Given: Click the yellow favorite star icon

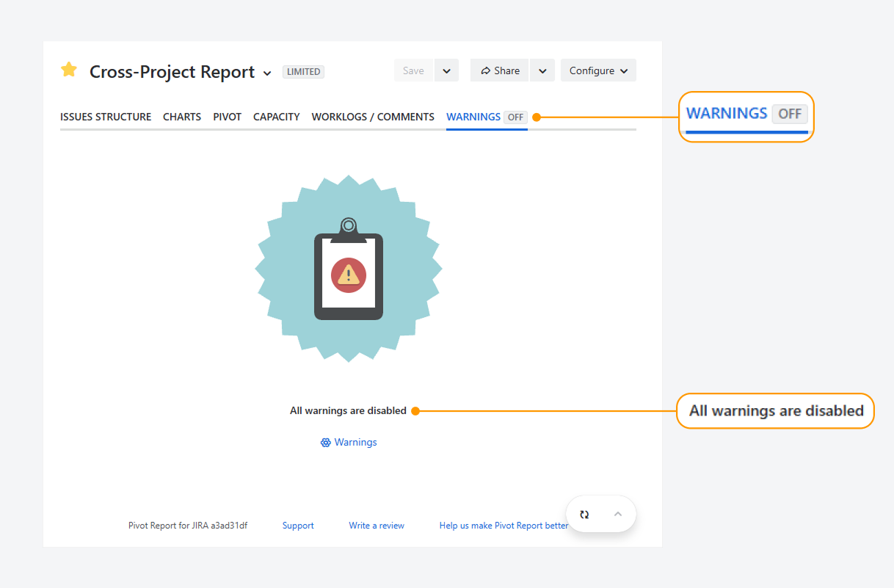Looking at the screenshot, I should 69,70.
